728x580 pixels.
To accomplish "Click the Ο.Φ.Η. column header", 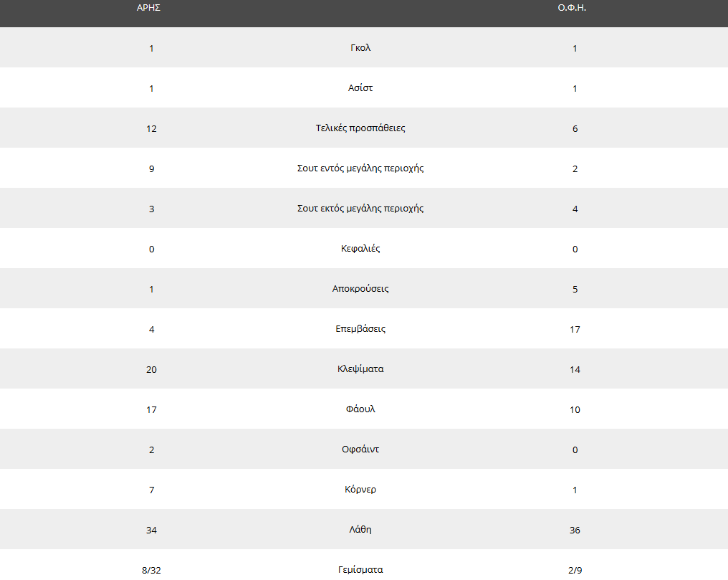I will pyautogui.click(x=572, y=8).
